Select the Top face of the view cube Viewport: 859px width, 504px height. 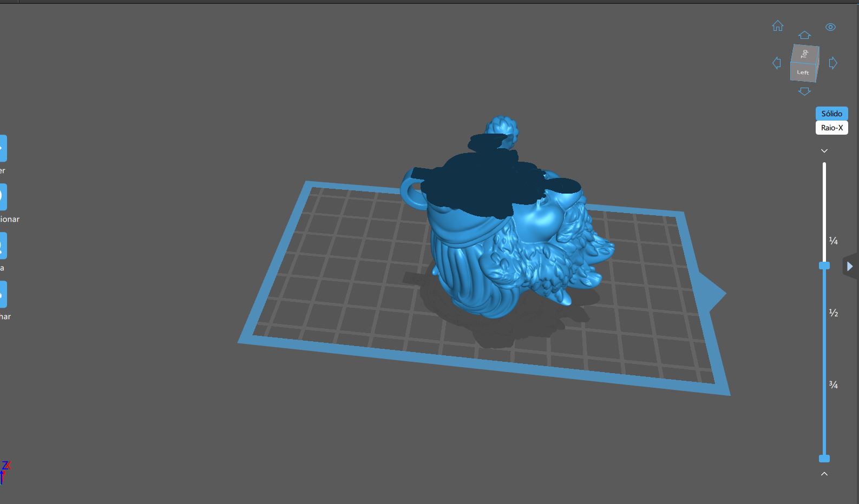(804, 54)
